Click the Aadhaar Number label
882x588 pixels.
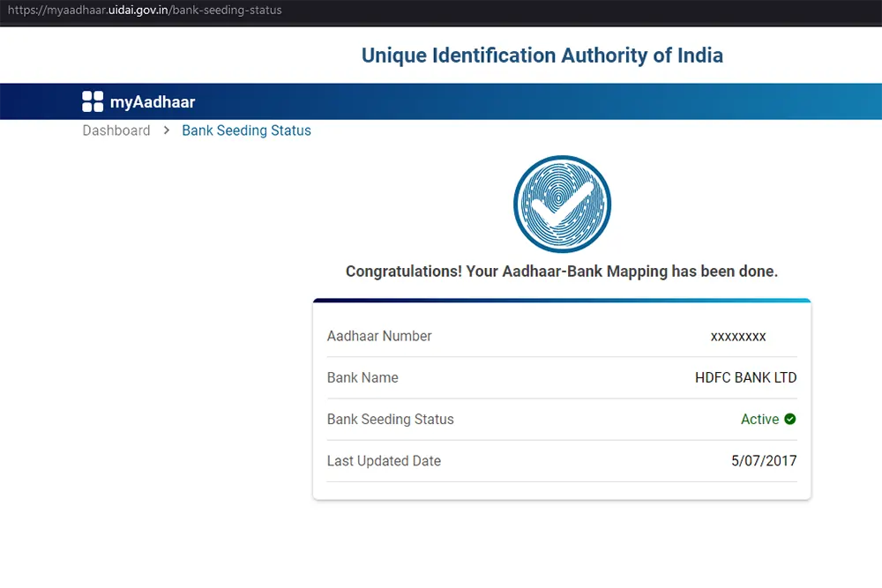[379, 336]
